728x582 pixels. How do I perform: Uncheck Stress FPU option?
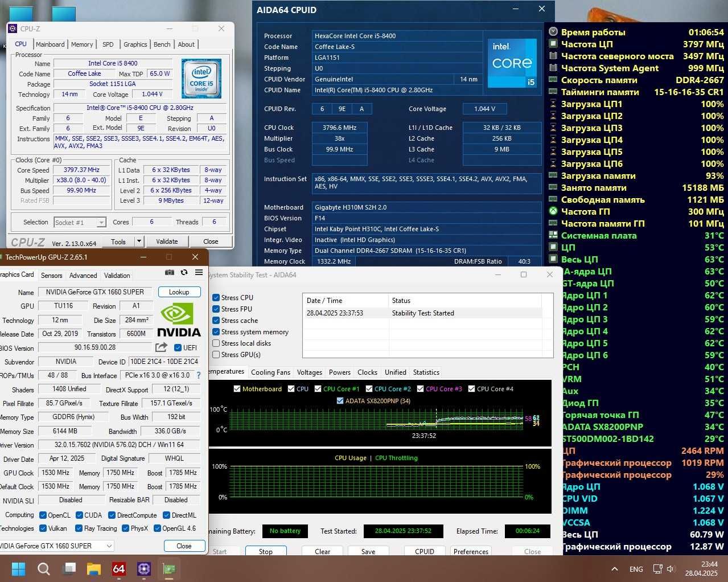[216, 309]
